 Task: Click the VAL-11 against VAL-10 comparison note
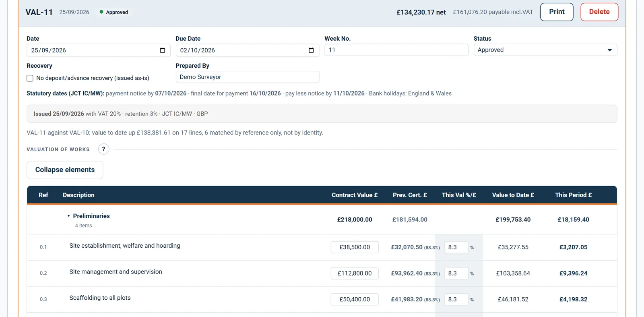175,133
